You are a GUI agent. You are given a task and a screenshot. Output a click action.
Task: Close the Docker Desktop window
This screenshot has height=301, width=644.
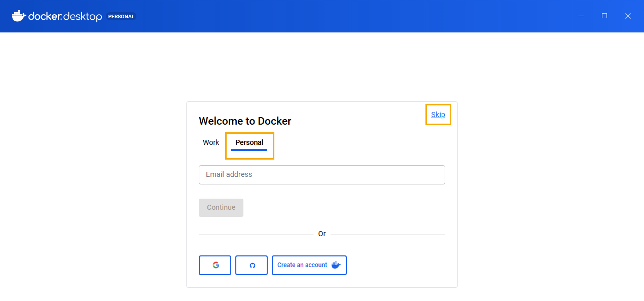tap(628, 16)
